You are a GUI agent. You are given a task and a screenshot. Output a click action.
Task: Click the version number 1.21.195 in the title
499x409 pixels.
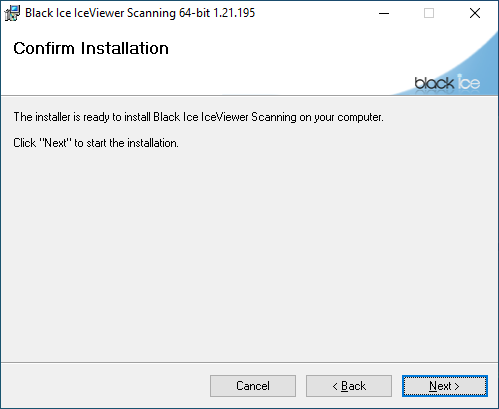(x=234, y=13)
